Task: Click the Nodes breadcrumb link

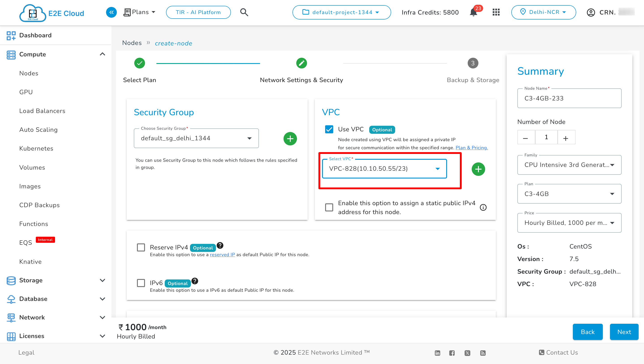Action: click(x=132, y=43)
